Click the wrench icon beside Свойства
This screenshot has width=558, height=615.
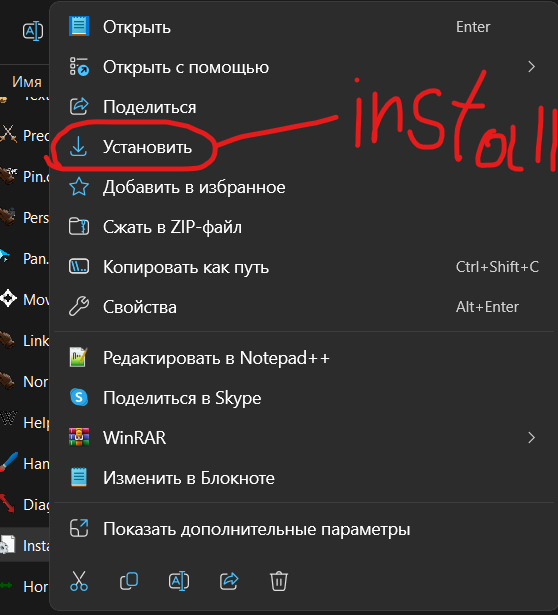pyautogui.click(x=79, y=306)
